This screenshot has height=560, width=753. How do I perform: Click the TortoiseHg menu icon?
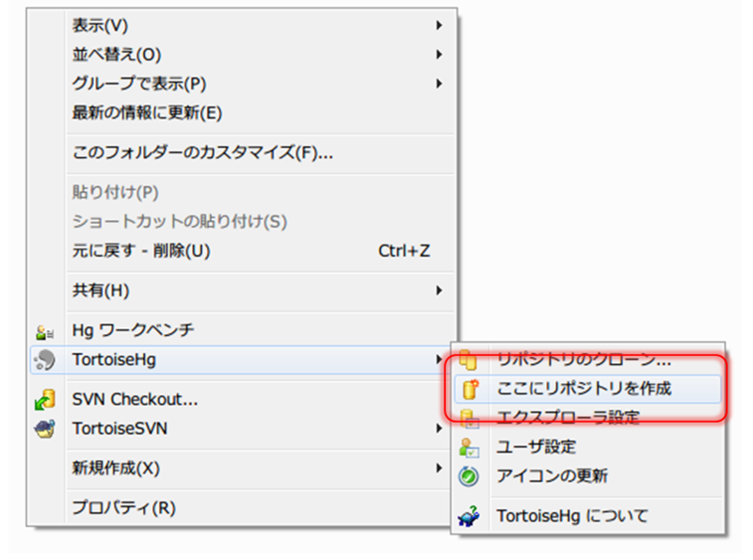point(45,360)
